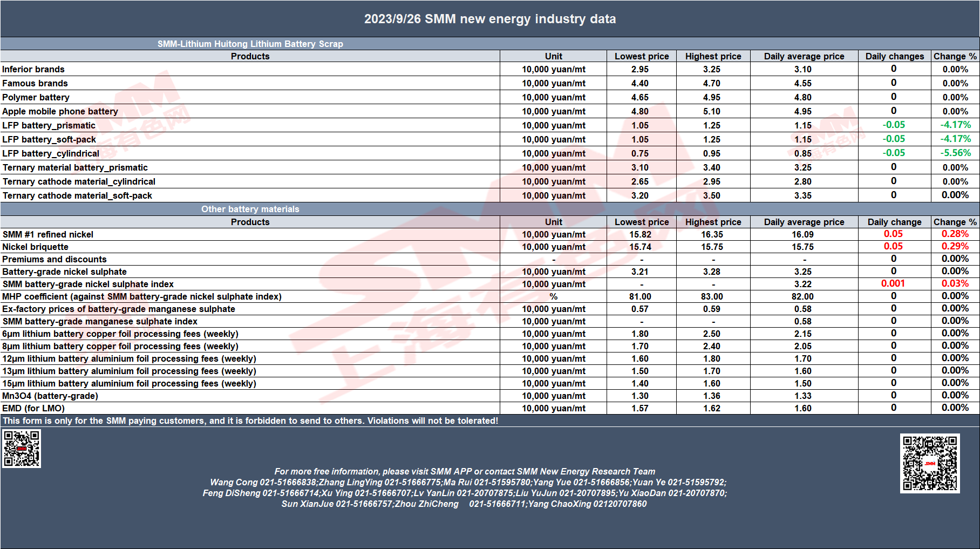Select the 1.62 highest price for EMD (for LMO)
Image resolution: width=980 pixels, height=549 pixels.
(x=712, y=408)
